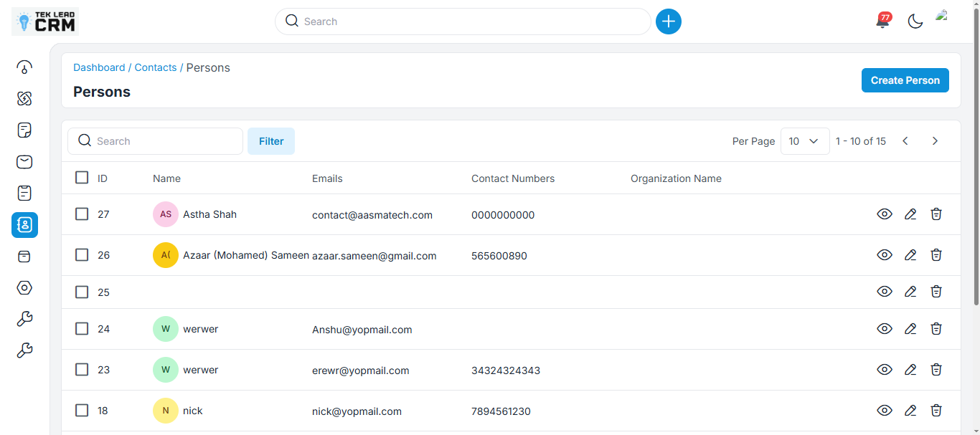Expand the Per Page dropdown showing 10
Image resolution: width=980 pixels, height=435 pixels.
pos(804,141)
